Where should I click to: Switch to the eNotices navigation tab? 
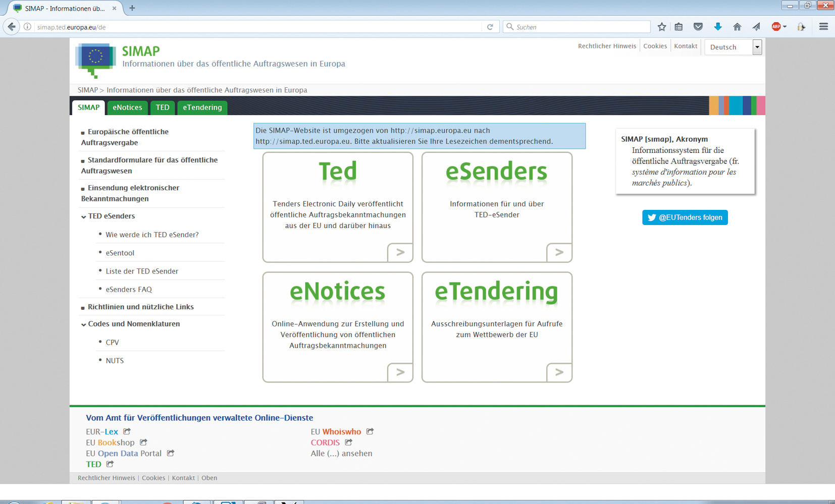pos(127,107)
